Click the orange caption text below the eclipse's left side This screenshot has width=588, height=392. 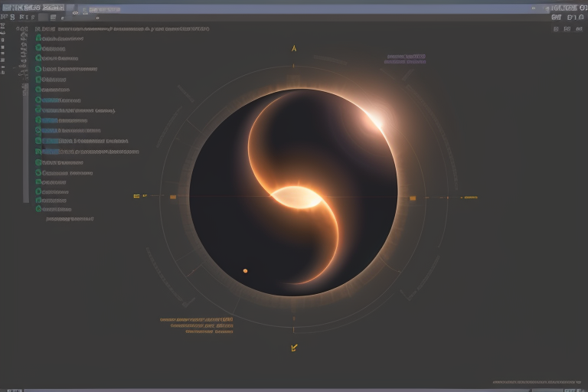click(x=197, y=325)
